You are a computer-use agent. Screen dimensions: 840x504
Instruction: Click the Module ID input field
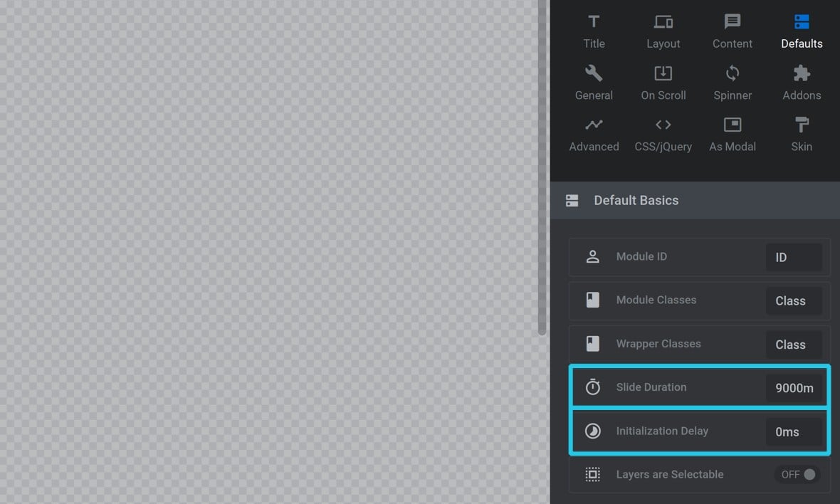tap(794, 257)
